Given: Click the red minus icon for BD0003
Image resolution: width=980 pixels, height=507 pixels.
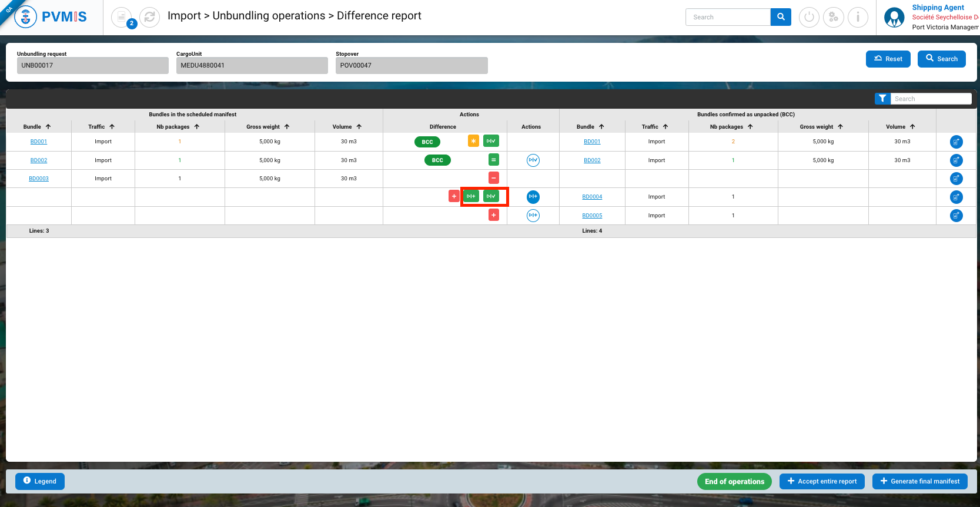Looking at the screenshot, I should [x=494, y=178].
